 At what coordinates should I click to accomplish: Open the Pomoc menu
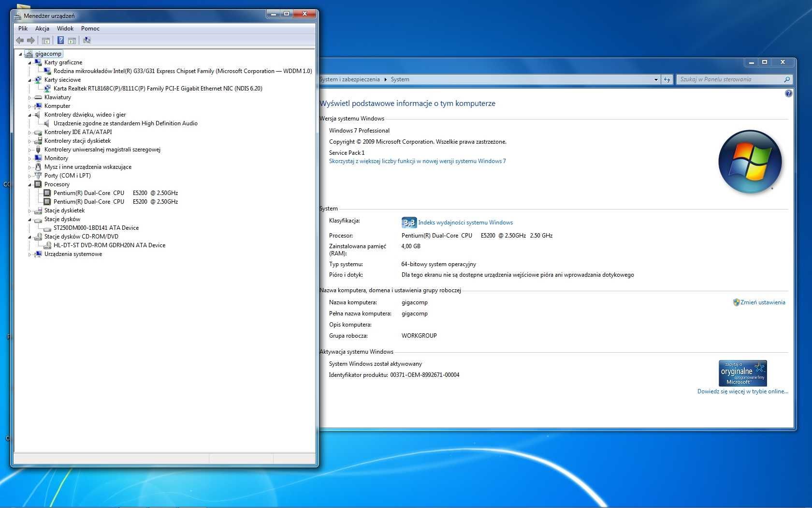click(x=90, y=29)
